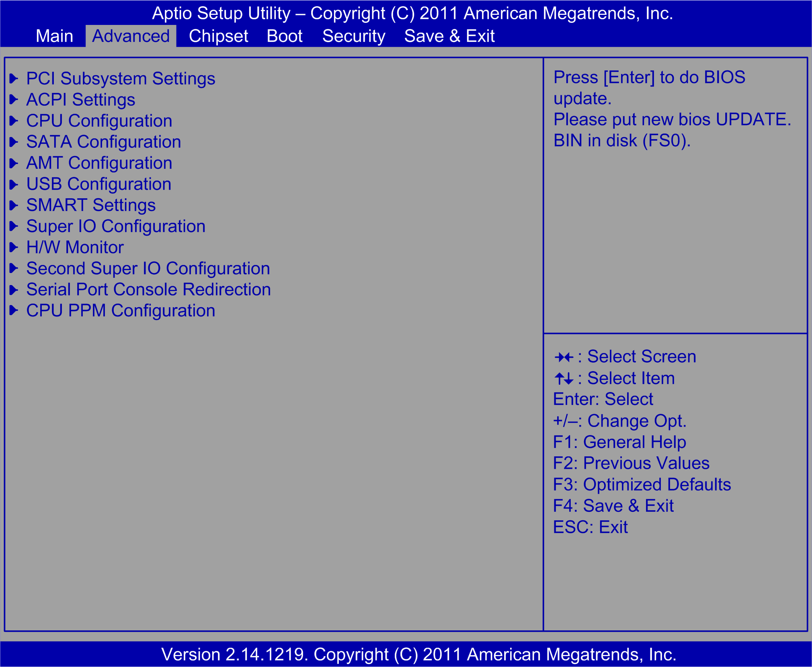Switch to the Main tab
This screenshot has width=812, height=667.
click(54, 36)
